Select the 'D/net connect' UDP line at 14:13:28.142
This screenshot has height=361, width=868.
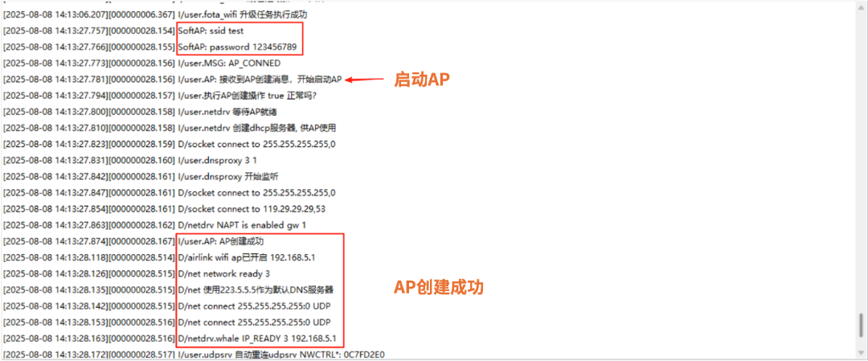pyautogui.click(x=167, y=306)
